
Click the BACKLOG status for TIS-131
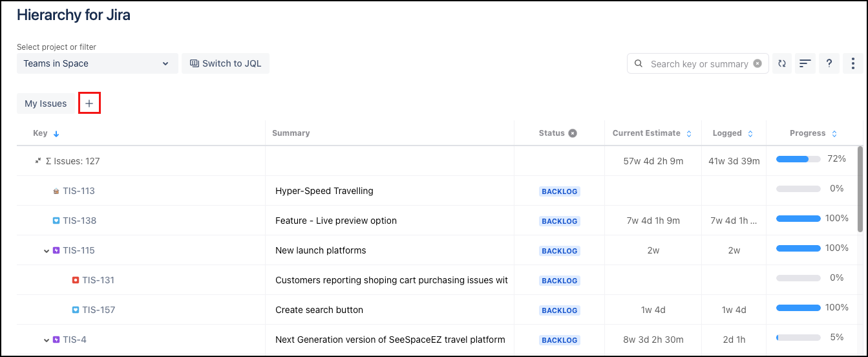tap(560, 281)
